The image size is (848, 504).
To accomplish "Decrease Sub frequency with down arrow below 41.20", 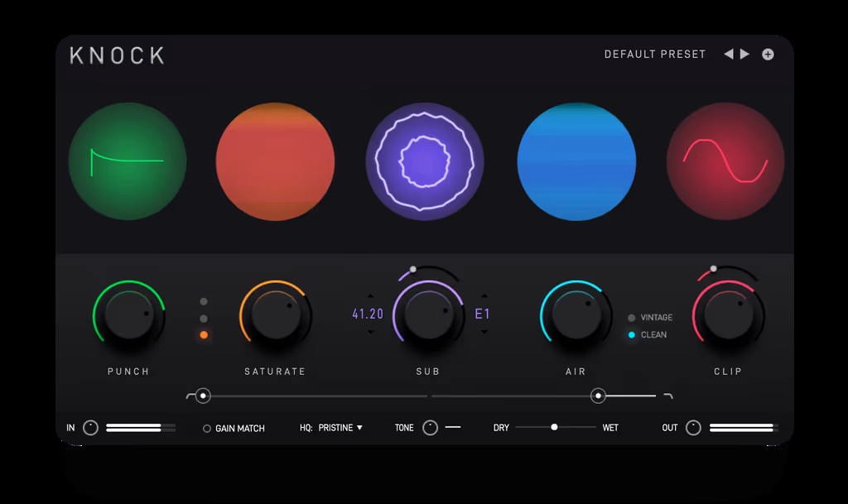I will pos(370,332).
